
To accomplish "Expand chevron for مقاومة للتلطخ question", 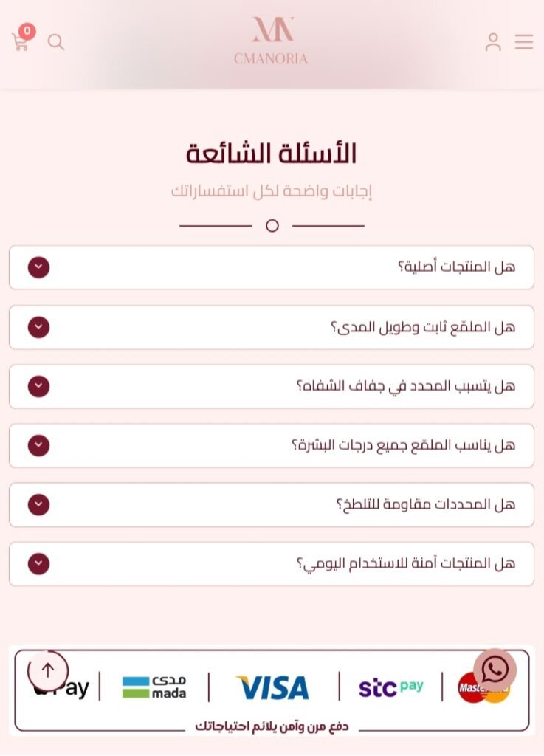I will click(x=38, y=505).
